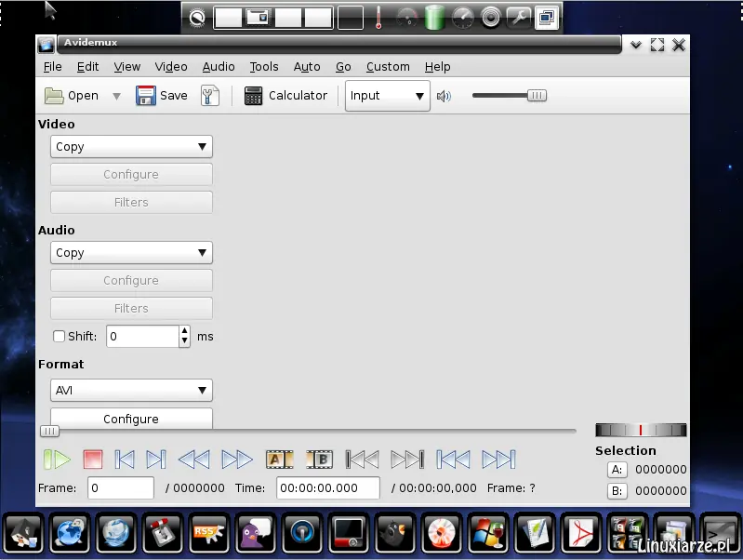
Task: Mute audio with the speaker icon
Action: point(444,96)
